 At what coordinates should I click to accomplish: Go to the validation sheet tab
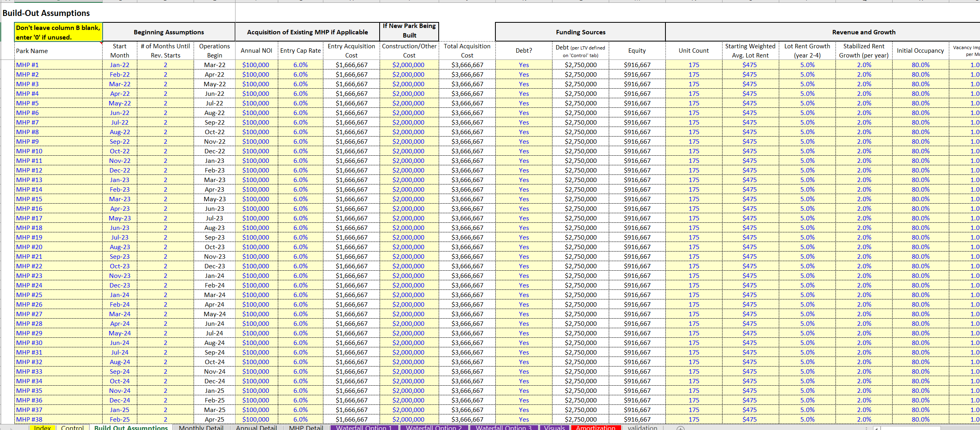642,428
